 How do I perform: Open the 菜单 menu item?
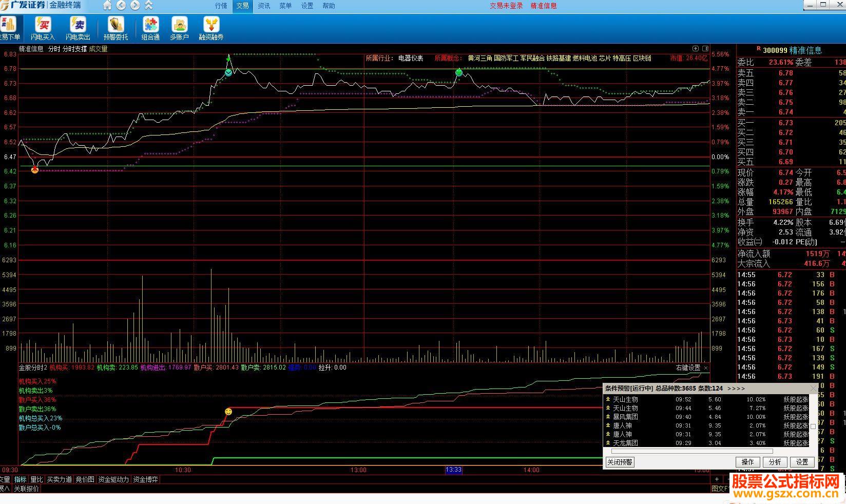pos(285,6)
